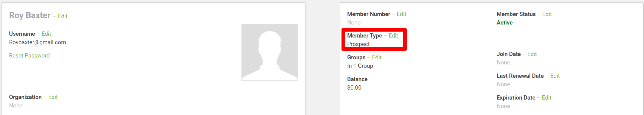Edit the Last Renewal Date
644x115 pixels.
point(555,76)
